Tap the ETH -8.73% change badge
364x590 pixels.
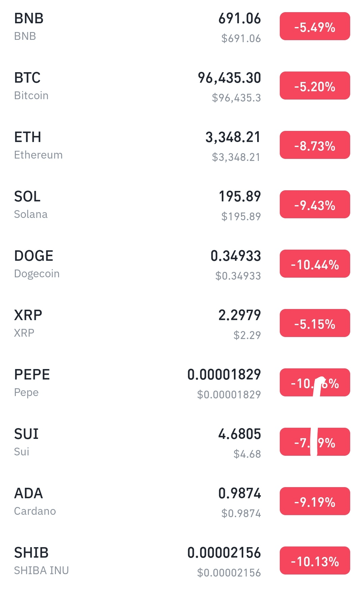(x=315, y=145)
